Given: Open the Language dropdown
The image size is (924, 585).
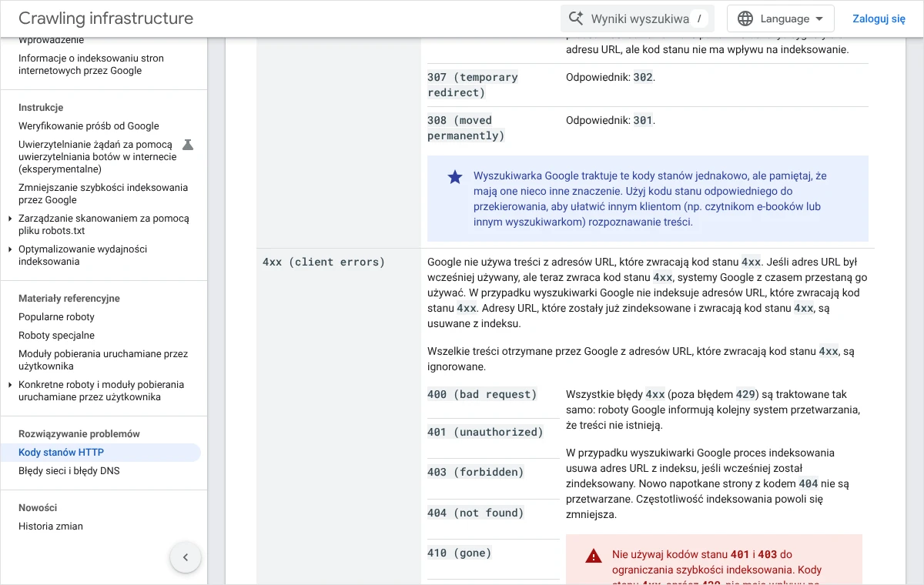Looking at the screenshot, I should point(781,18).
